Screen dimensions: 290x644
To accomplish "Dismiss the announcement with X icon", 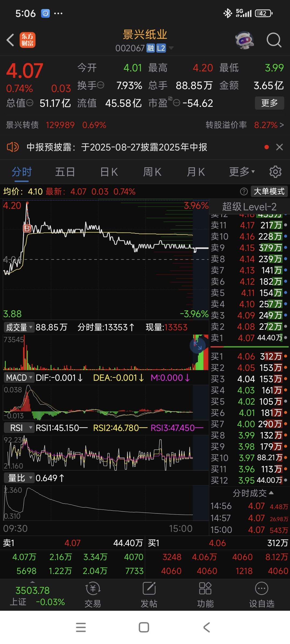I will click(280, 147).
